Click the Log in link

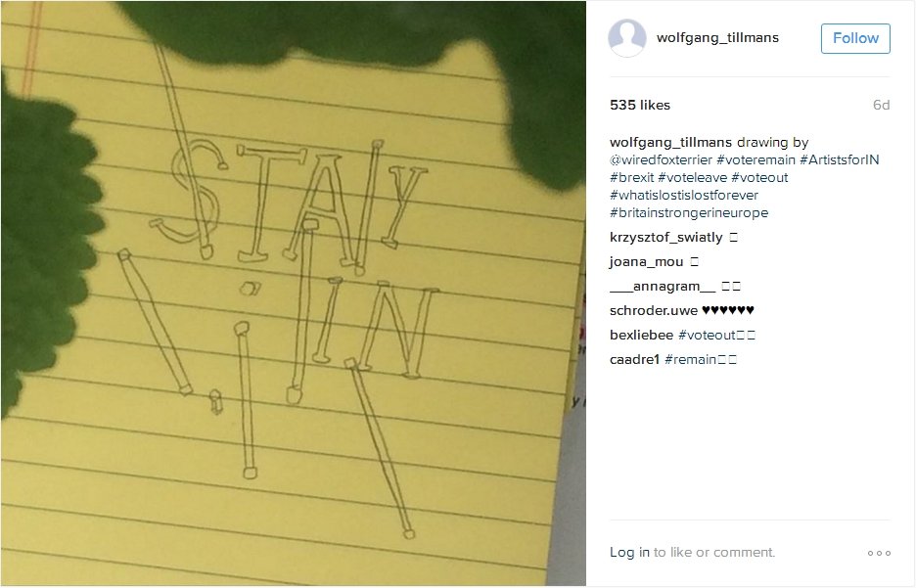tap(629, 553)
